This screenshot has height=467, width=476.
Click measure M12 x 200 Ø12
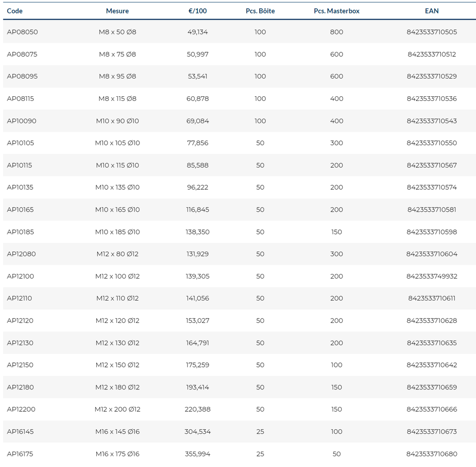(x=118, y=409)
